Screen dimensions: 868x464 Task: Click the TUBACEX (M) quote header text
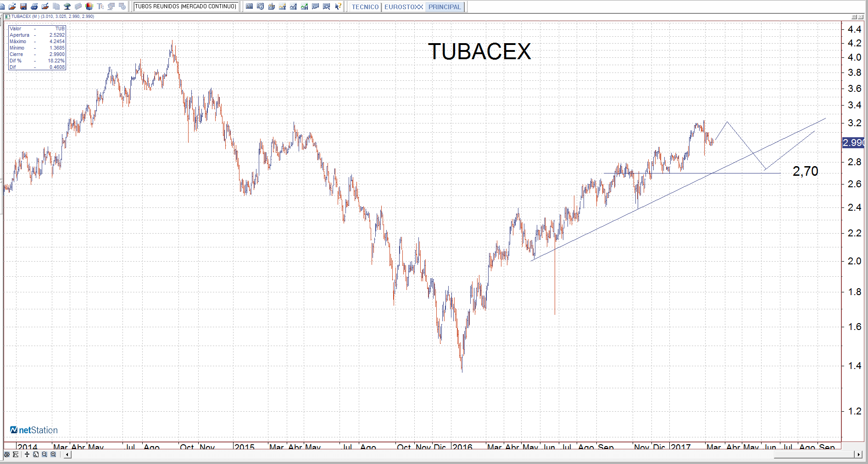[53, 17]
